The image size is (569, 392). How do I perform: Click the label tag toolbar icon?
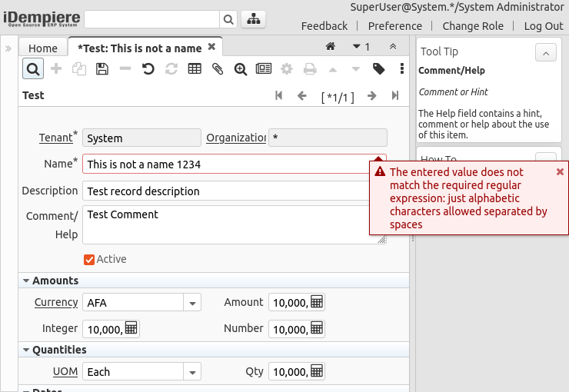[x=379, y=69]
